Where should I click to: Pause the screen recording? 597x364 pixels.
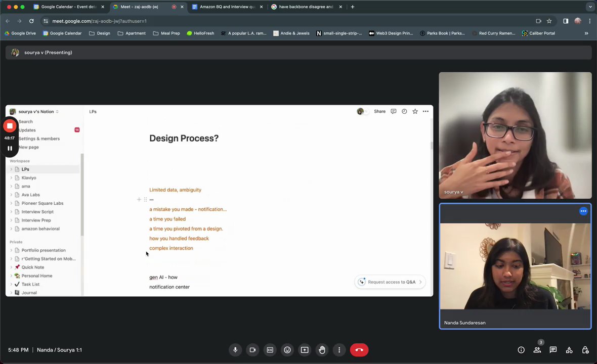pos(10,148)
